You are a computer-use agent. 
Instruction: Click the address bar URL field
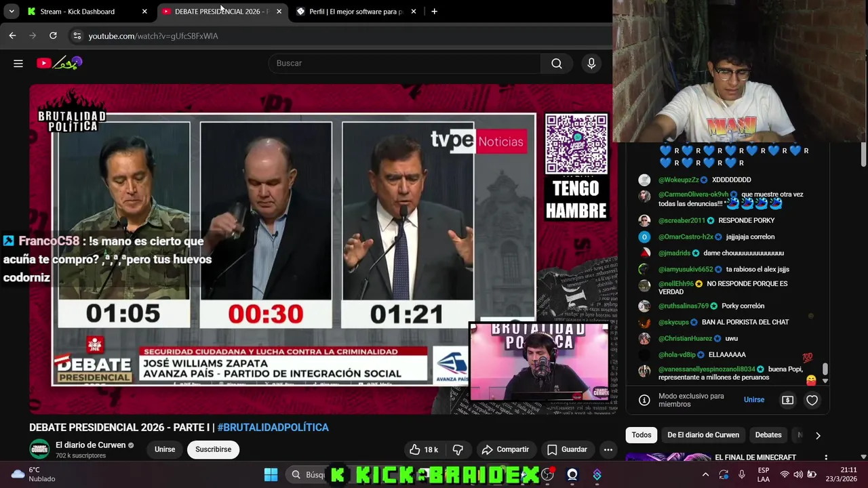pos(339,35)
